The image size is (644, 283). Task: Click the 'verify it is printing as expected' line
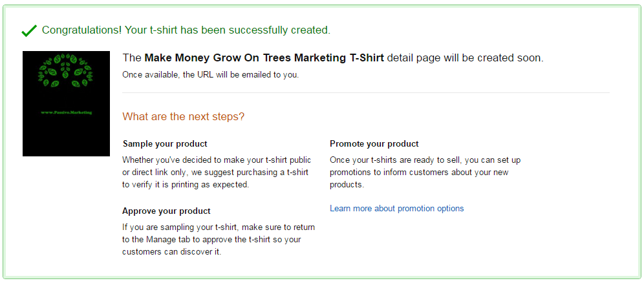[x=186, y=185]
